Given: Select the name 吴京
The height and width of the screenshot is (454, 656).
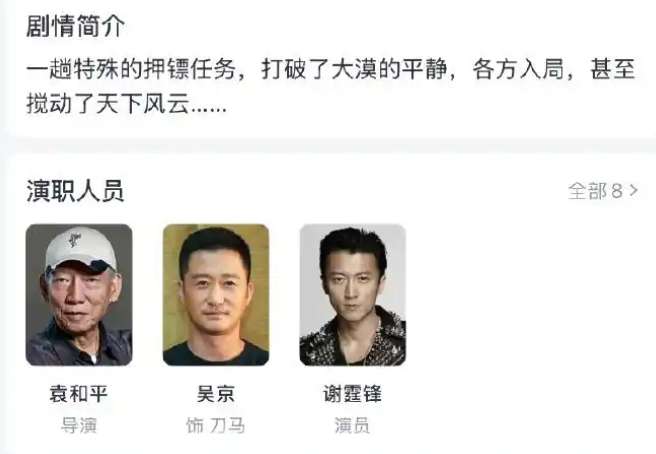Looking at the screenshot, I should coord(216,394).
